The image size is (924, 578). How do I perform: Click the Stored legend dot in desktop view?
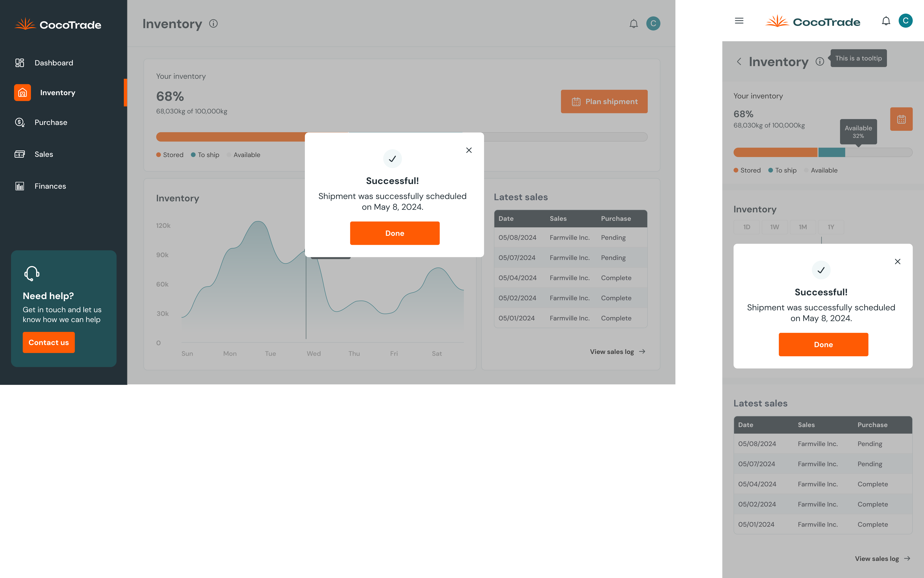click(x=158, y=155)
